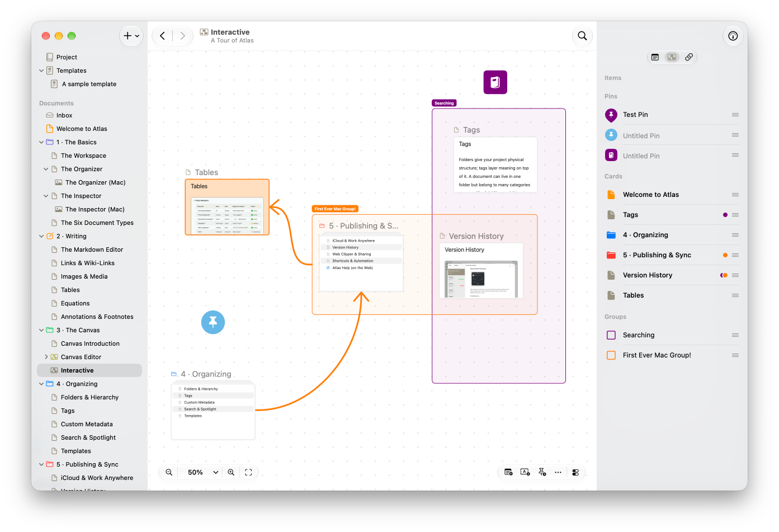This screenshot has height=532, width=779.
Task: Click the fit-to-screen icon
Action: [x=248, y=472]
